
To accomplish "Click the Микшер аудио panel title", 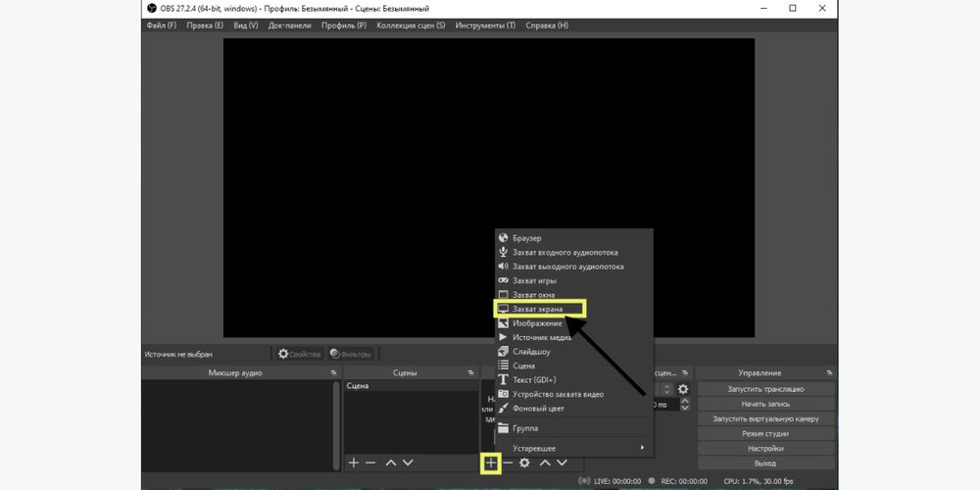I will click(x=235, y=373).
